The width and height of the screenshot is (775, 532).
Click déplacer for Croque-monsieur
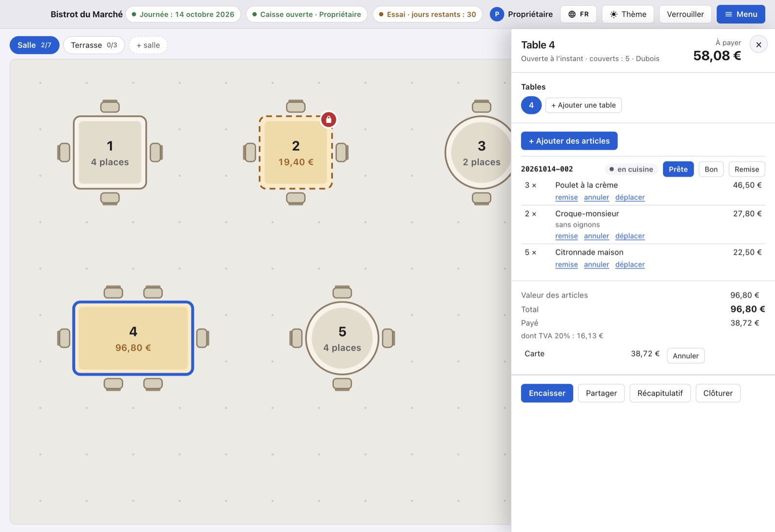[630, 236]
